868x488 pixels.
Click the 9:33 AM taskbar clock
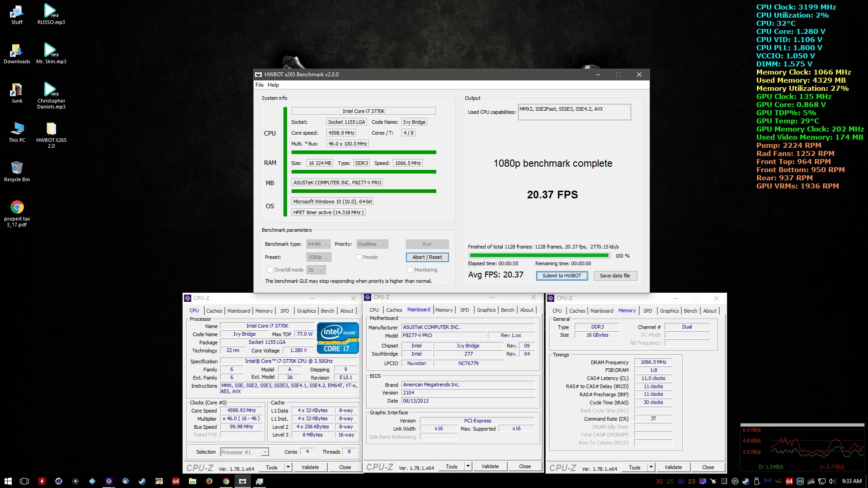pyautogui.click(x=852, y=481)
